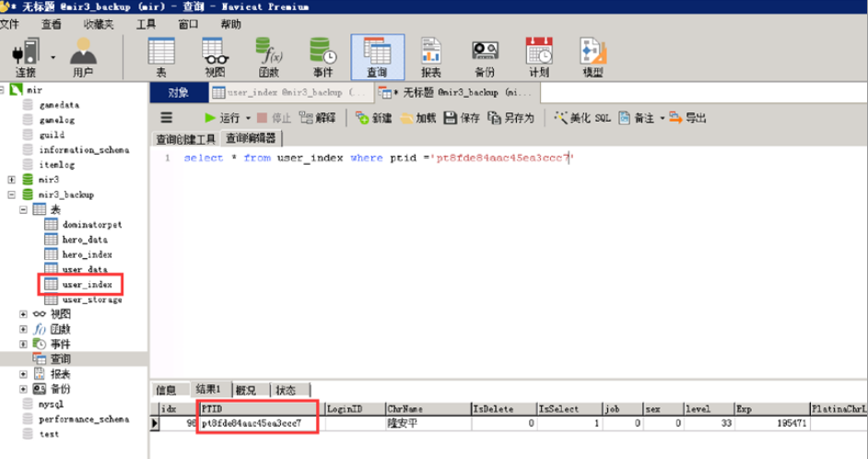Click the Explain (解释) button
This screenshot has width=868, height=459.
[317, 118]
